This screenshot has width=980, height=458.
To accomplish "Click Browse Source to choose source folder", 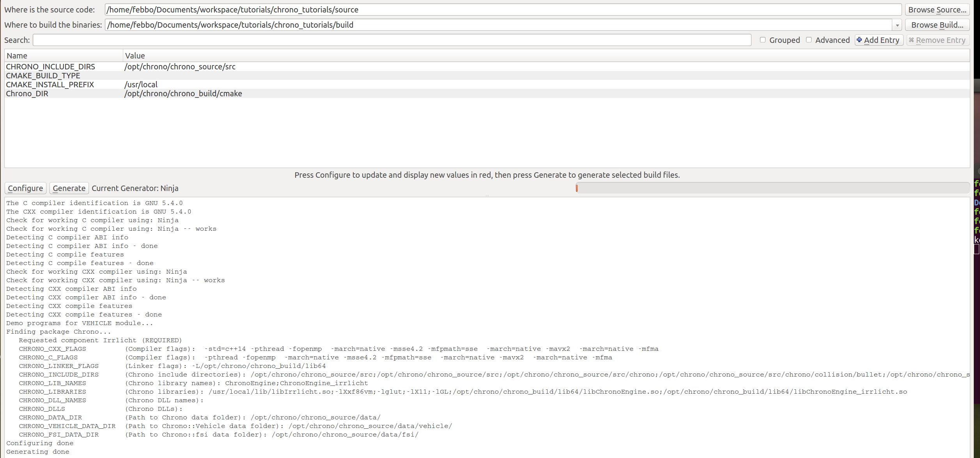I will pyautogui.click(x=937, y=9).
